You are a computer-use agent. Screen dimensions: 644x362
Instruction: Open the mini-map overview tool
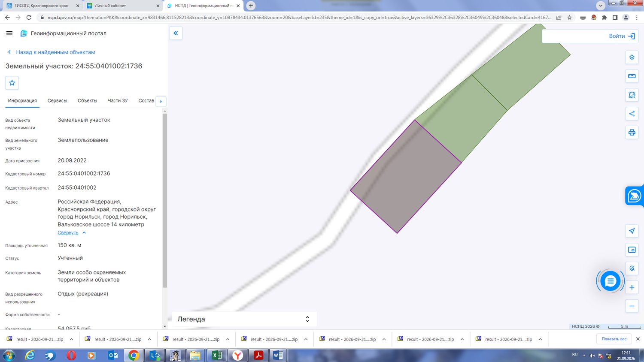click(632, 250)
